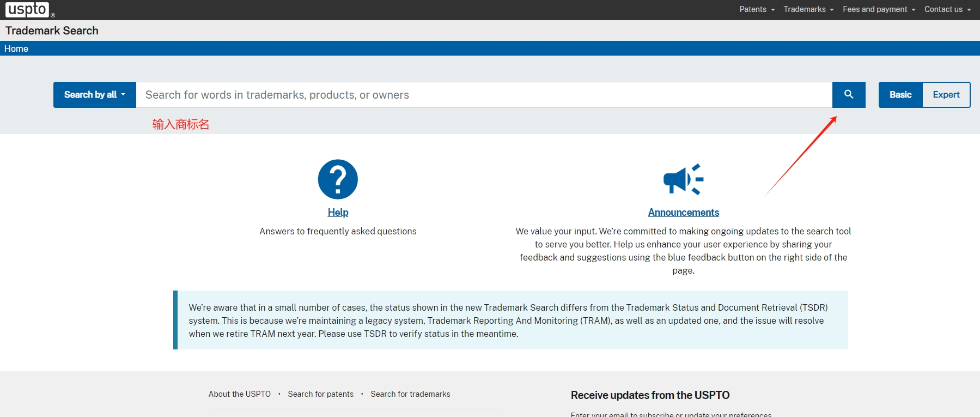This screenshot has height=417, width=980.
Task: Follow the Search for patents footer link
Action: pos(320,394)
